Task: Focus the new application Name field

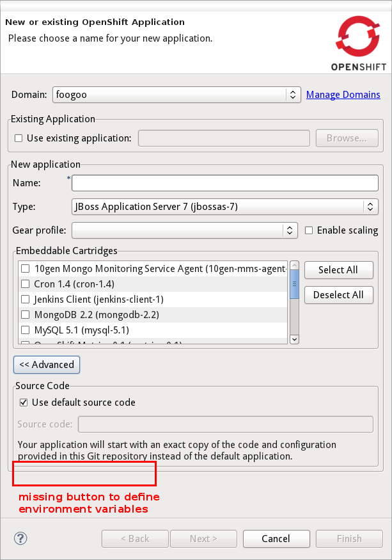Action: [225, 183]
